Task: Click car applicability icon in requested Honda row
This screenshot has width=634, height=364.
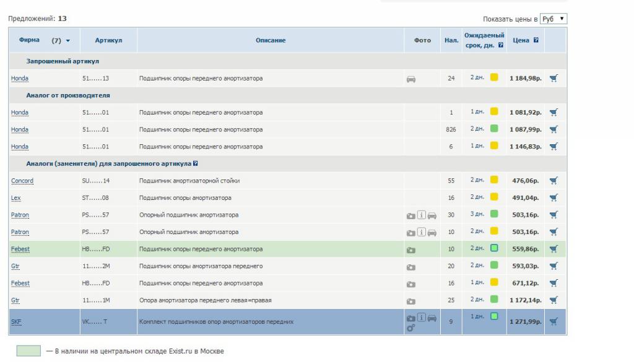Action: click(x=411, y=79)
